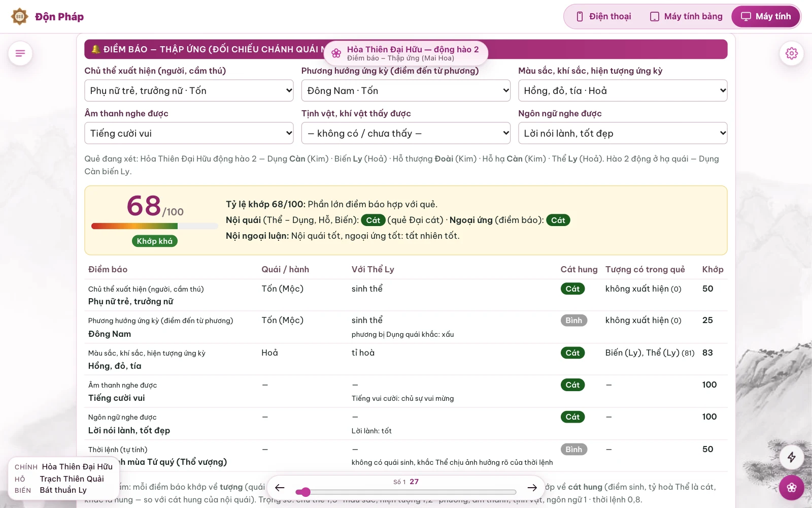Click the Cát badge after Ngoại ứng

(x=558, y=220)
